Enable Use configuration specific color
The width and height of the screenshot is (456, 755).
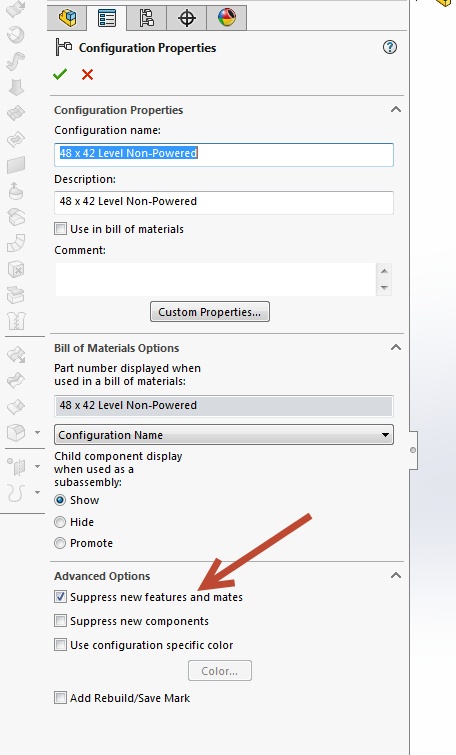[60, 645]
